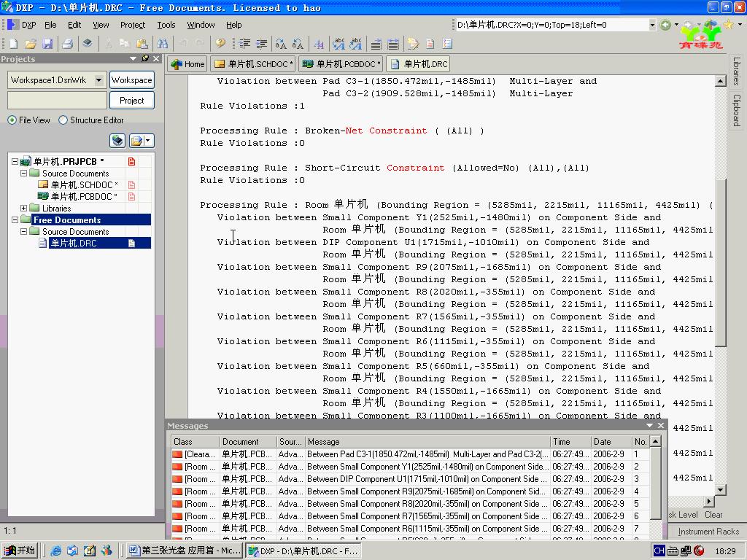This screenshot has height=560, width=747.
Task: Collapse the 单片机.PRJPCB project node
Action: tap(15, 161)
